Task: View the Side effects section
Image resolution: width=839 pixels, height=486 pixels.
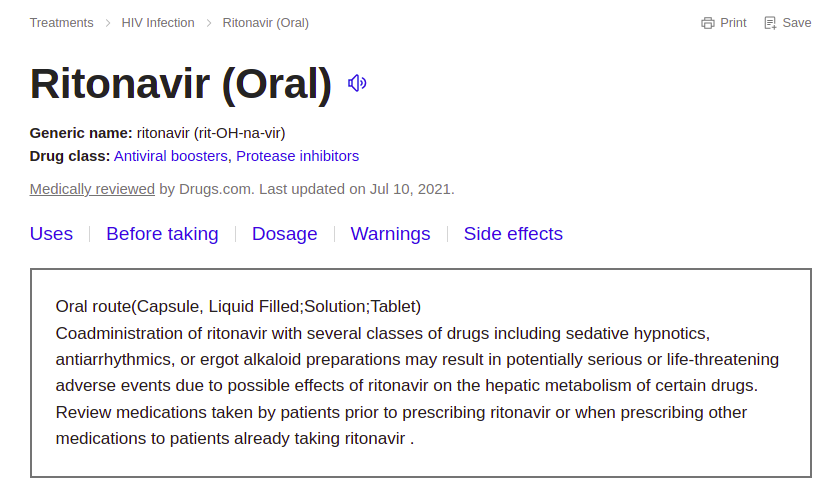Action: click(x=513, y=234)
